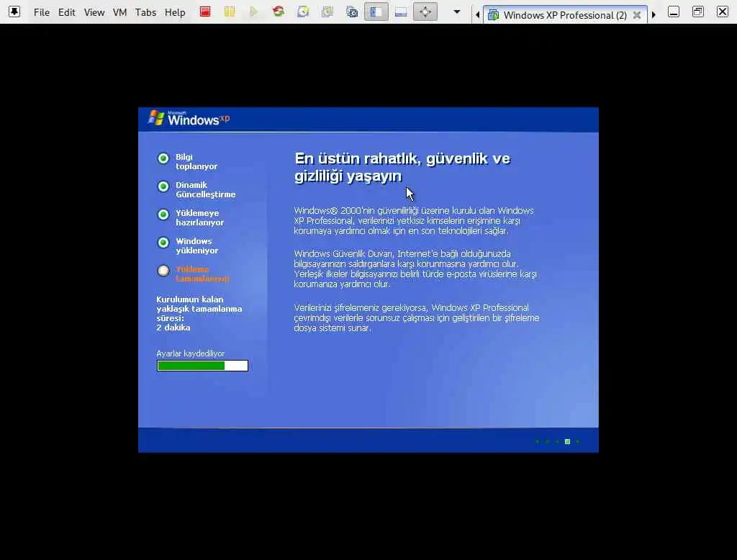
Task: Click the 'Ayarlar kaydediliyor' status text
Action: tap(190, 353)
